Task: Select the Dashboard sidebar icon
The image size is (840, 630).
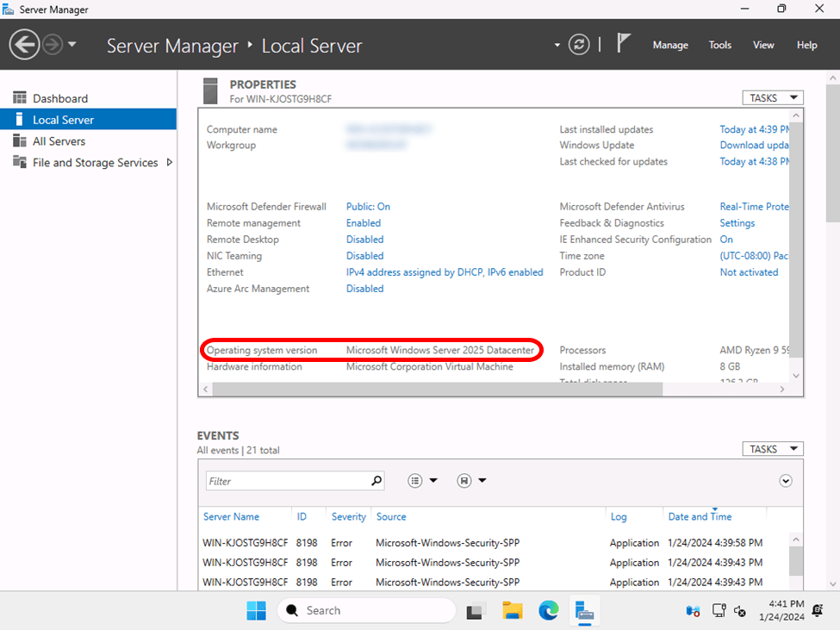Action: pos(19,97)
